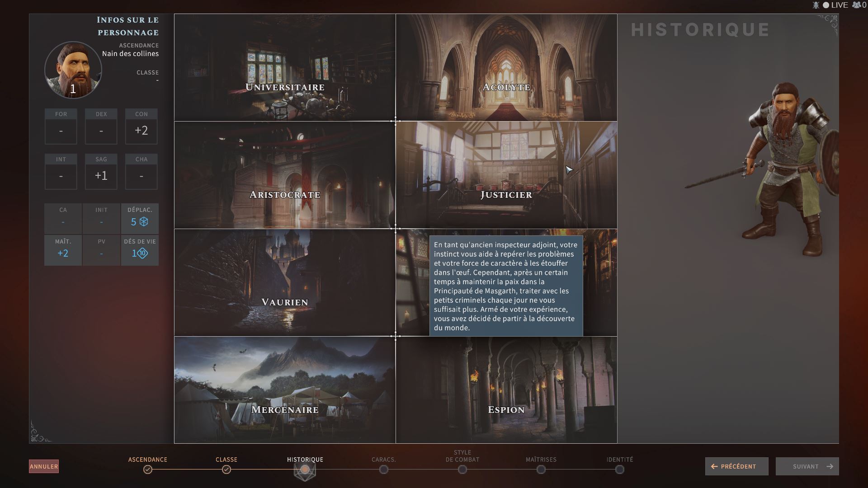Select the Universitaire background tile
The width and height of the screenshot is (868, 488).
pos(285,68)
